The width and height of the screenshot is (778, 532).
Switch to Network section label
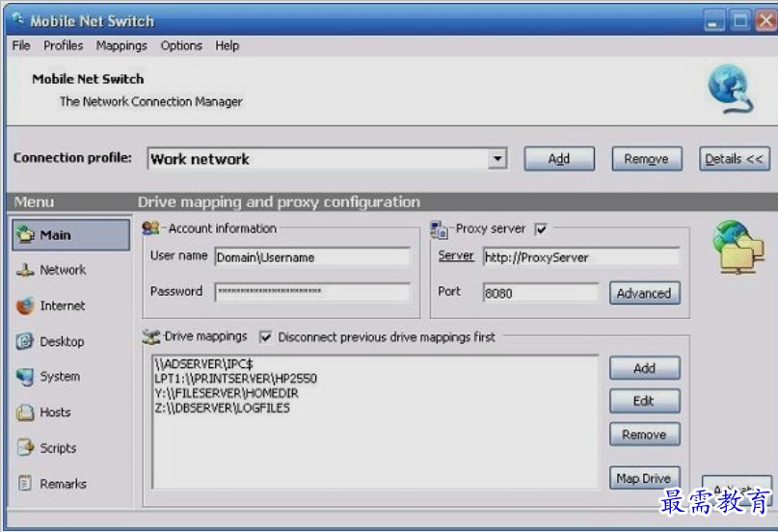[x=63, y=270]
